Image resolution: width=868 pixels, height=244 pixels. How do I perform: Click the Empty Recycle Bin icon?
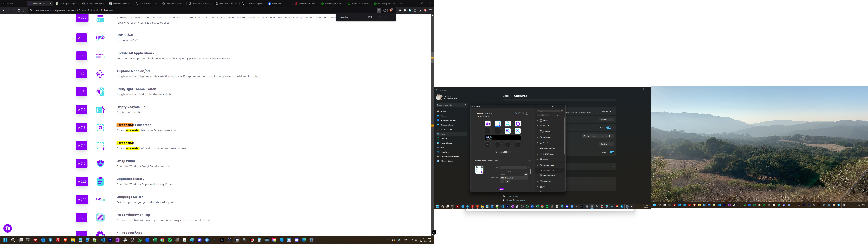click(100, 110)
